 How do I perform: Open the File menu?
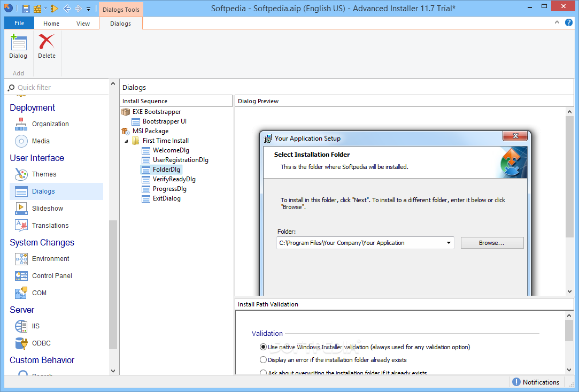(19, 23)
